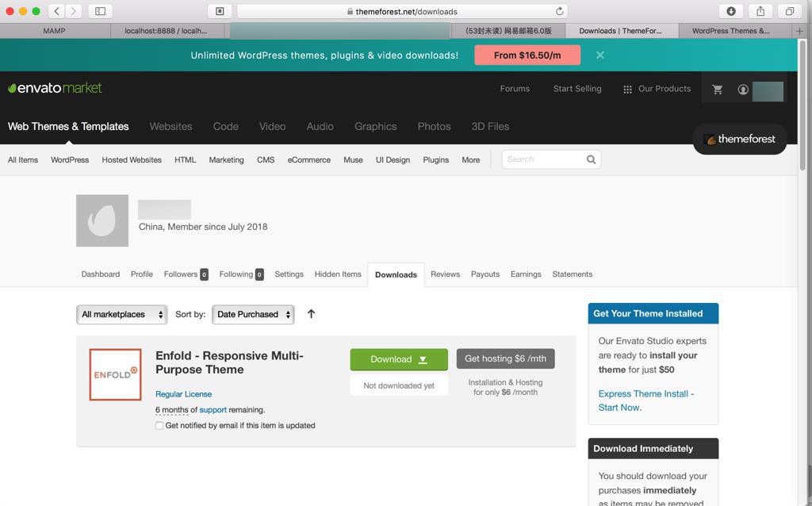The height and width of the screenshot is (506, 812).
Task: Open the Date Purchased sort dropdown
Action: (253, 314)
